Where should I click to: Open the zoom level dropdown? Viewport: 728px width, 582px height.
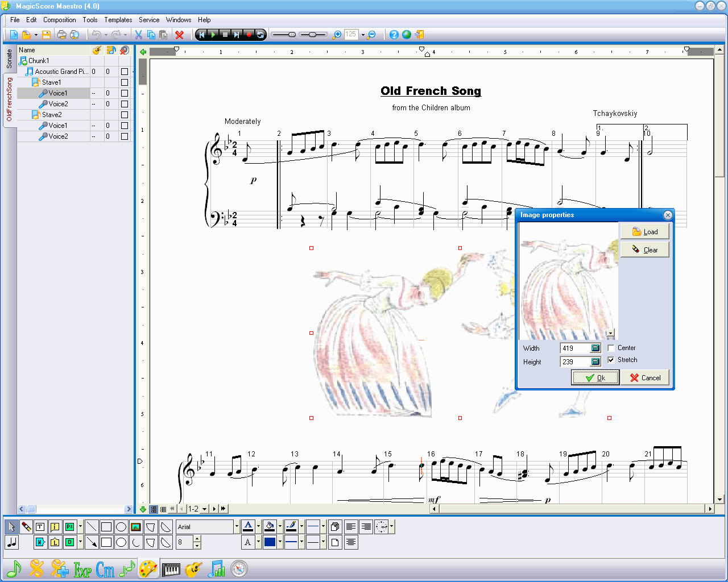(363, 35)
